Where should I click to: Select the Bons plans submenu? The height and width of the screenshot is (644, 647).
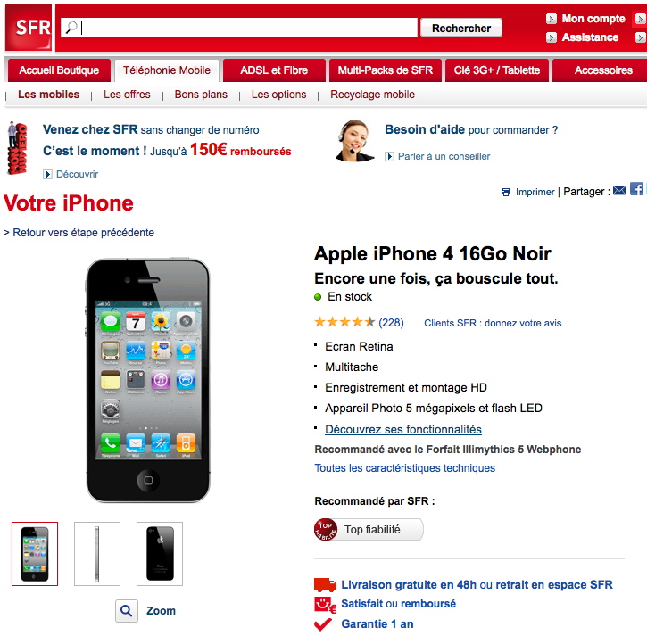pyautogui.click(x=201, y=95)
